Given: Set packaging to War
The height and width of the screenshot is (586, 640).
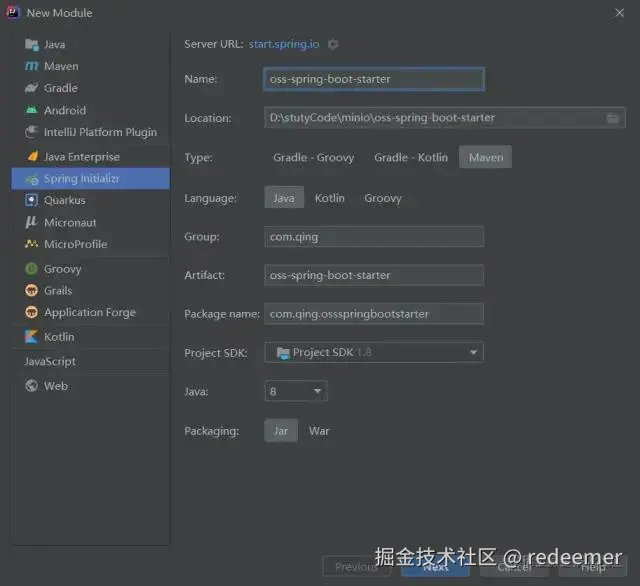Looking at the screenshot, I should [319, 431].
